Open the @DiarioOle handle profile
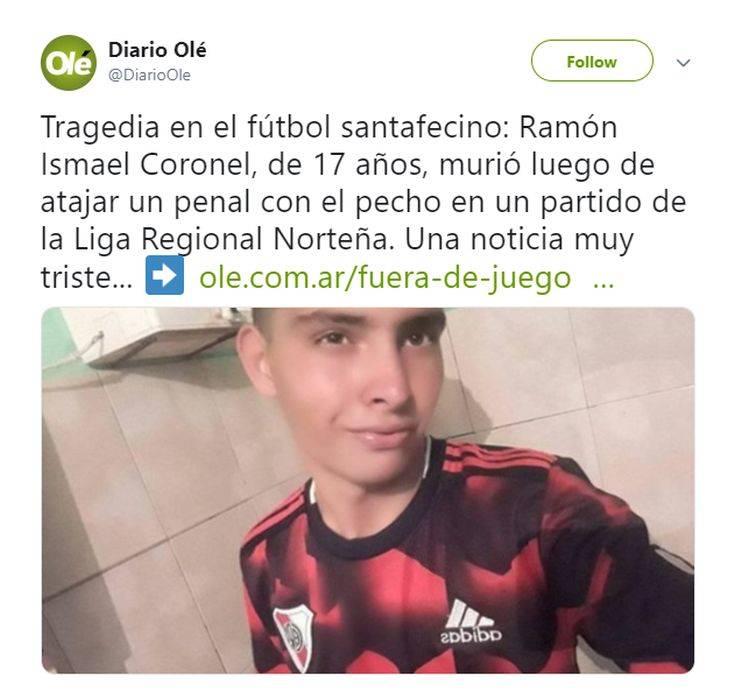The image size is (735, 690). coord(150,75)
